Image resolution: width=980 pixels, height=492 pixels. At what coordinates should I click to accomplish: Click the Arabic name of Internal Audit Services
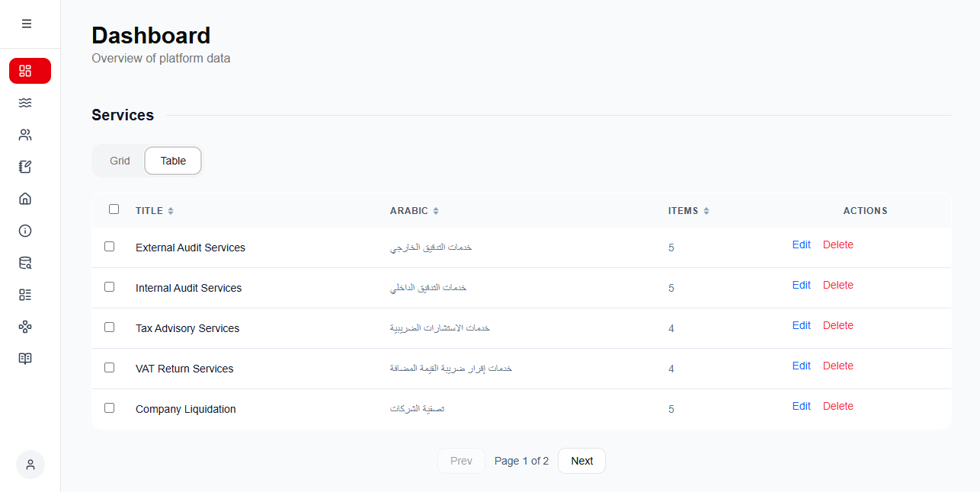click(428, 288)
